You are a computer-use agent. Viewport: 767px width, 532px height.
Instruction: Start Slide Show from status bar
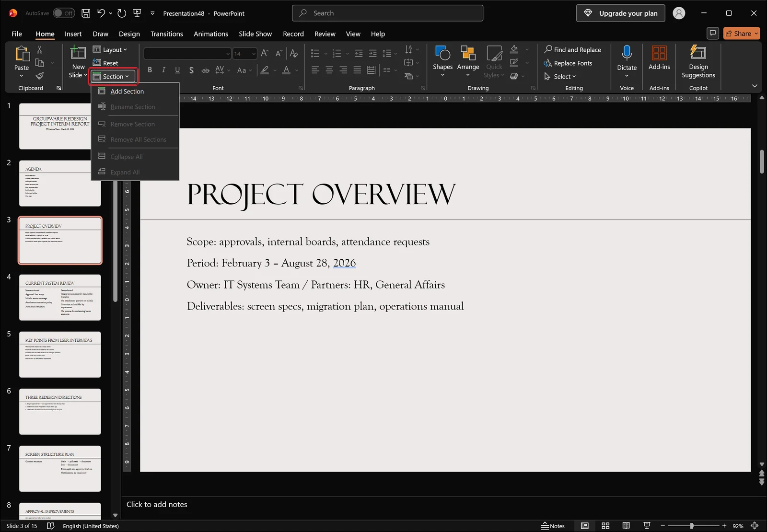[647, 526]
